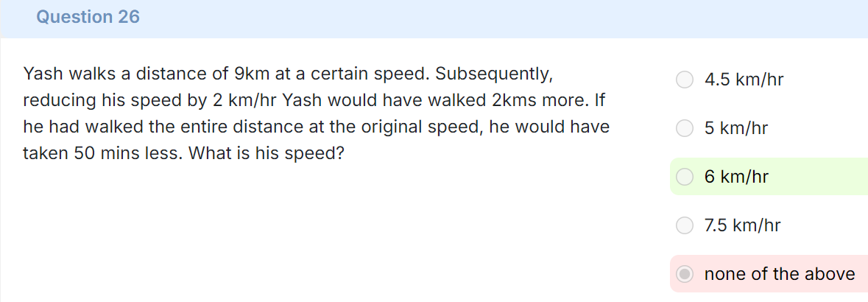The height and width of the screenshot is (302, 868).
Task: Click the blank area below the question text
Action: click(x=332, y=233)
